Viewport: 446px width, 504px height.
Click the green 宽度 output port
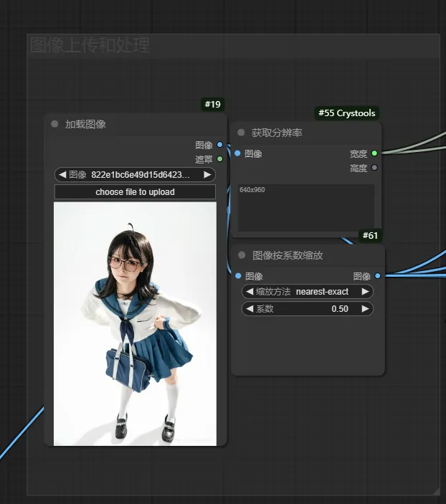pos(374,153)
